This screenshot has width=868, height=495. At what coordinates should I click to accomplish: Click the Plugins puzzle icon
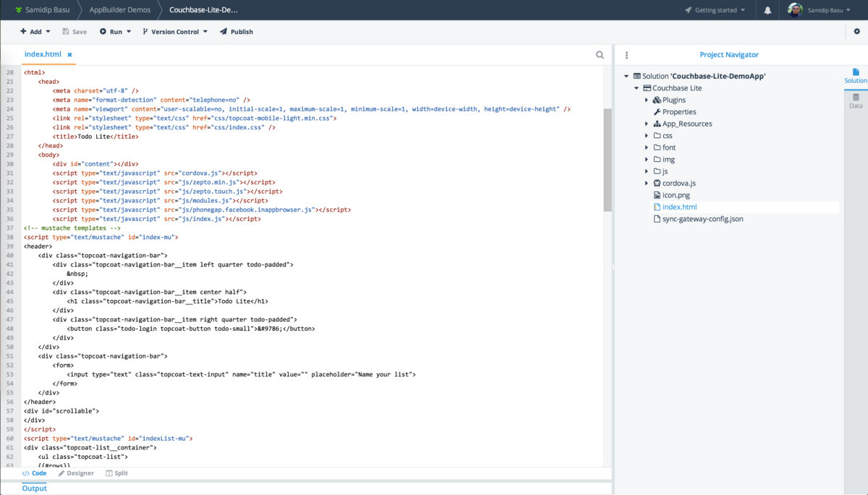(x=657, y=100)
